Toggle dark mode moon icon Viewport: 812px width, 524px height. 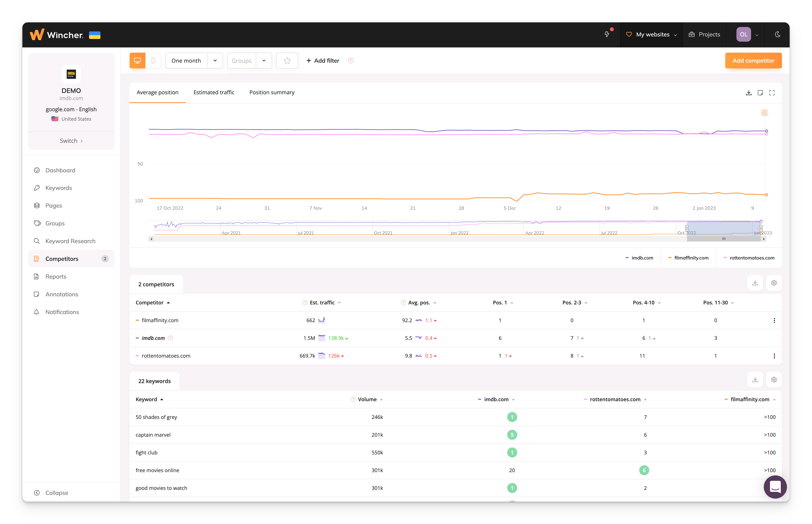point(777,34)
